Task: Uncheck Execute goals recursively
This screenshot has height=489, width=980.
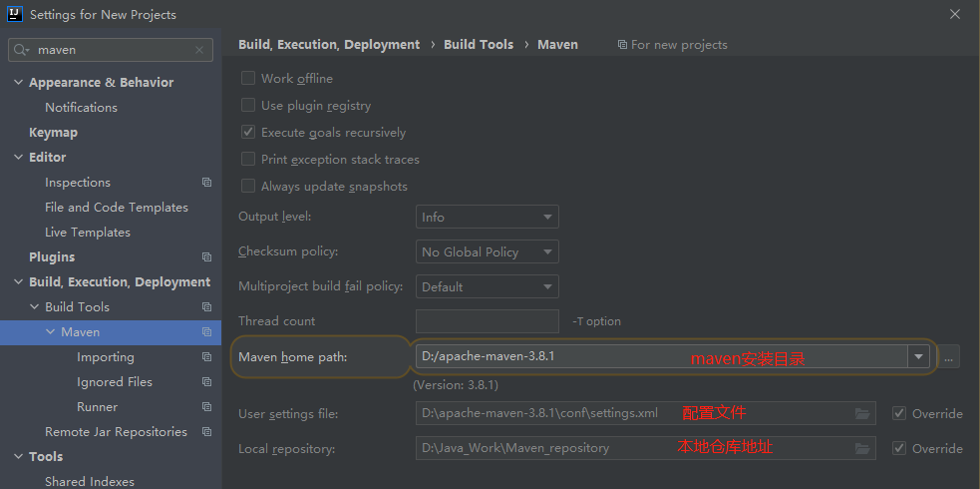Action: pyautogui.click(x=248, y=132)
